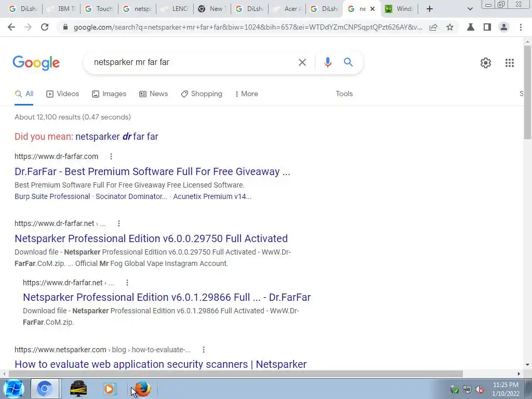Open the Tools search options
This screenshot has height=399, width=532.
344,94
